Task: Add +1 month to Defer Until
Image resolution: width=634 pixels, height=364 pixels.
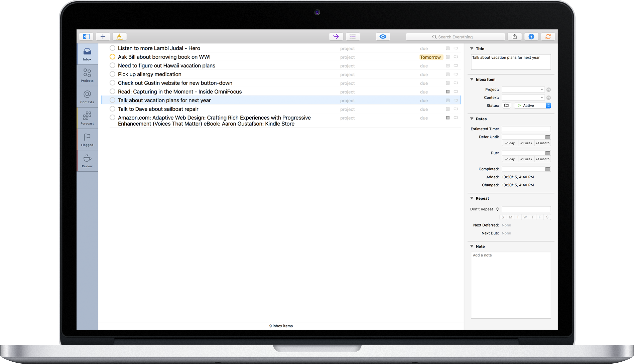Action: click(x=542, y=143)
